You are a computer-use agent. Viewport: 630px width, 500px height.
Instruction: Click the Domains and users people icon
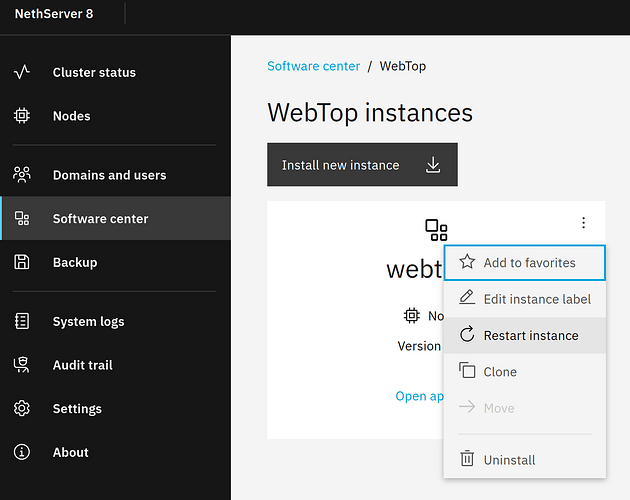[22, 175]
